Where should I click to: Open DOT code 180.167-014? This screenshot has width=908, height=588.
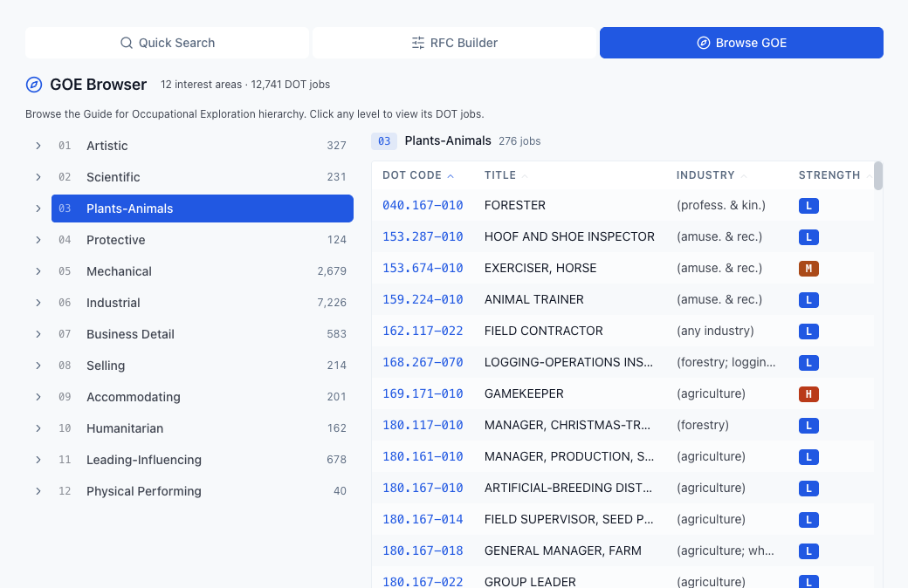(423, 519)
